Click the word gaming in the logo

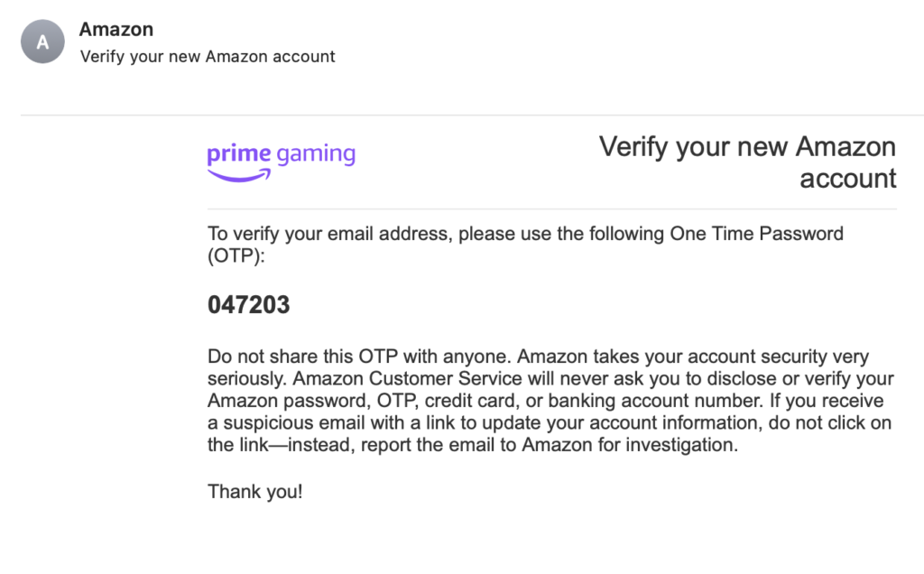tap(316, 154)
